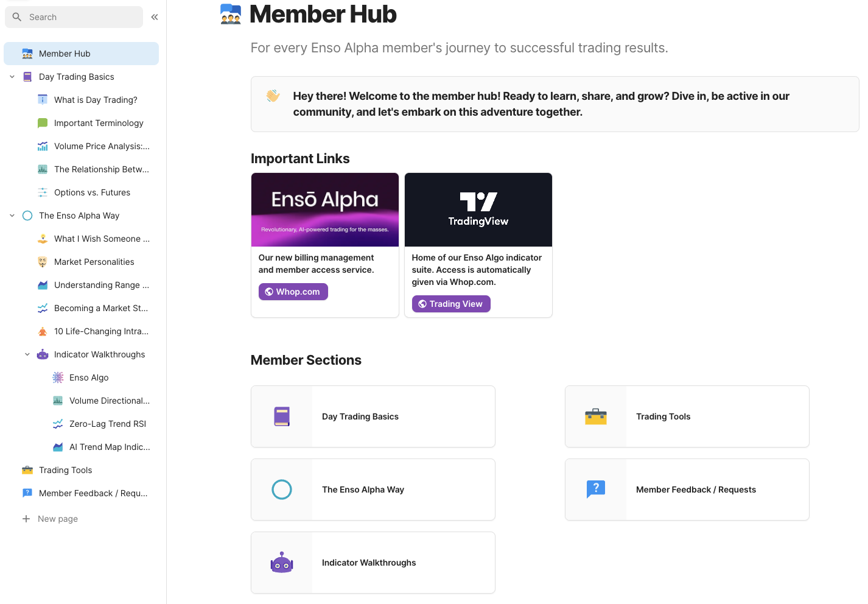The width and height of the screenshot is (868, 604).
Task: Click the TradingView logo thumbnail
Action: (478, 210)
